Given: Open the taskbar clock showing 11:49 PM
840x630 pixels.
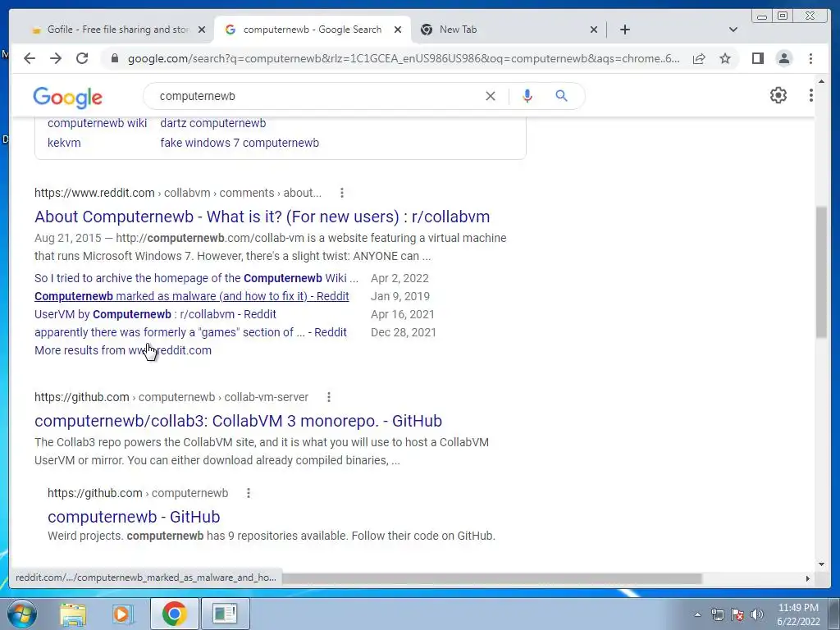Looking at the screenshot, I should pos(798,614).
